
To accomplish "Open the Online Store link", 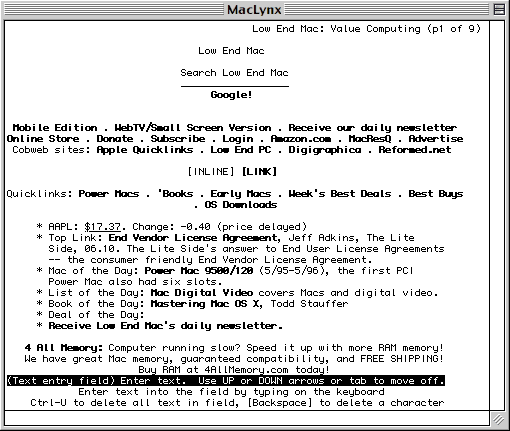I will click(43, 139).
